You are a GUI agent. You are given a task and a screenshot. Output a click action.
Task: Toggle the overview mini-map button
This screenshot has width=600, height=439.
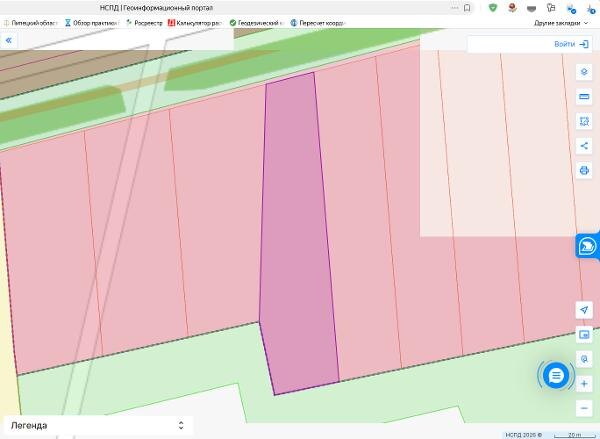point(584,335)
